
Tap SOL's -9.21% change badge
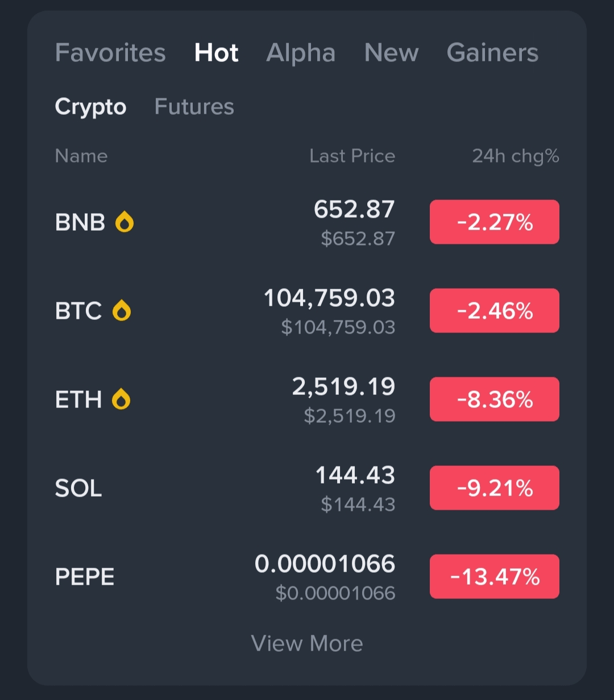pyautogui.click(x=494, y=488)
